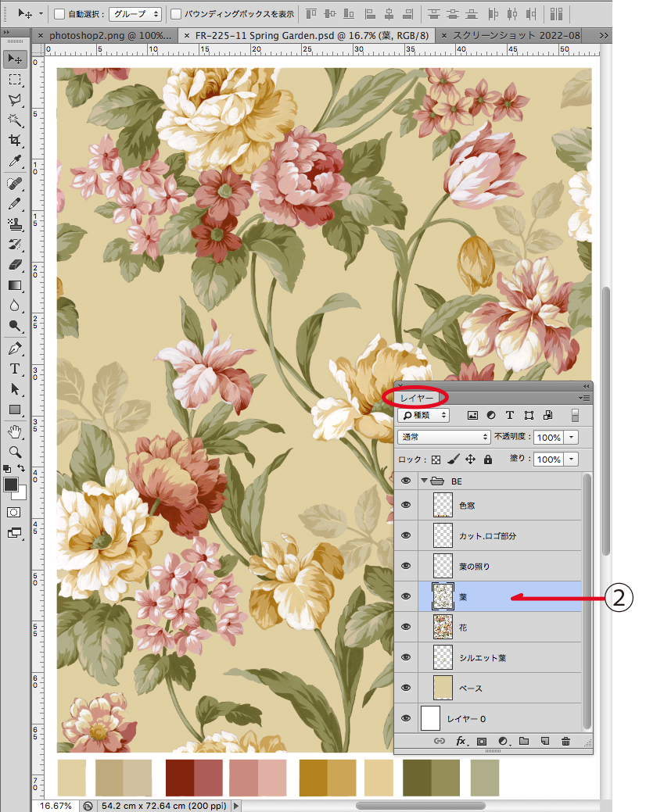Switch to FR-225-11 Spring Garden.psd tab

tap(307, 36)
